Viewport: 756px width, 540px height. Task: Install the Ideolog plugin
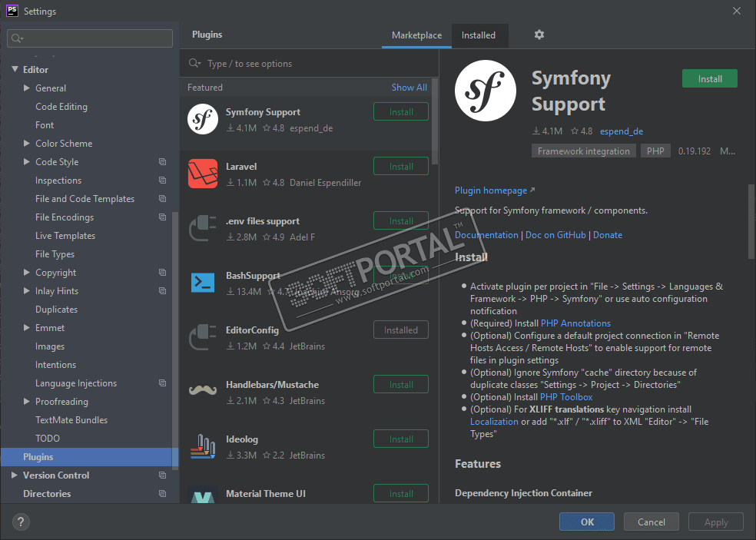click(401, 439)
